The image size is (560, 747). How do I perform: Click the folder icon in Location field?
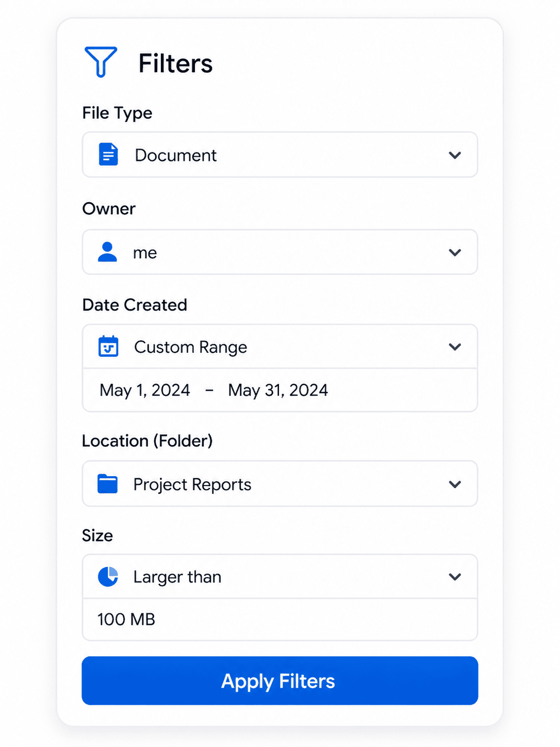click(x=107, y=484)
